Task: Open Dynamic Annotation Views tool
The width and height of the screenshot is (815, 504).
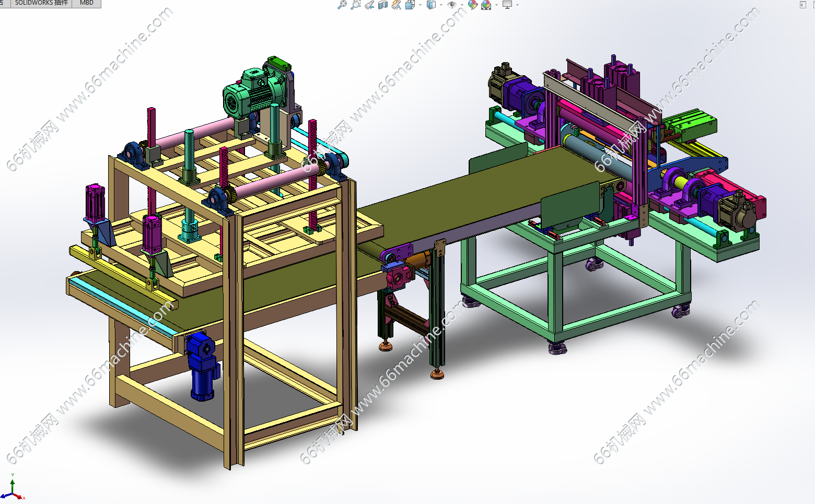Action: (x=397, y=5)
